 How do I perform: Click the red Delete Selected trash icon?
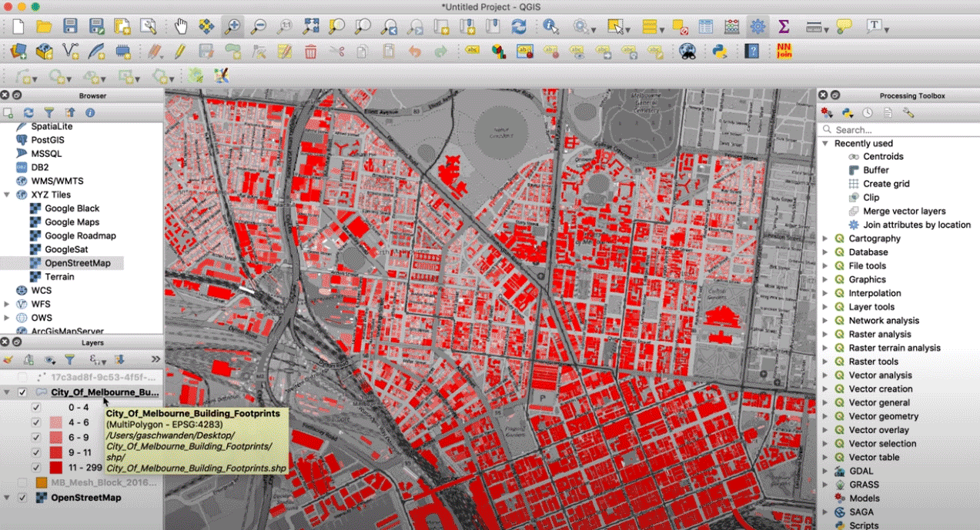pyautogui.click(x=310, y=52)
